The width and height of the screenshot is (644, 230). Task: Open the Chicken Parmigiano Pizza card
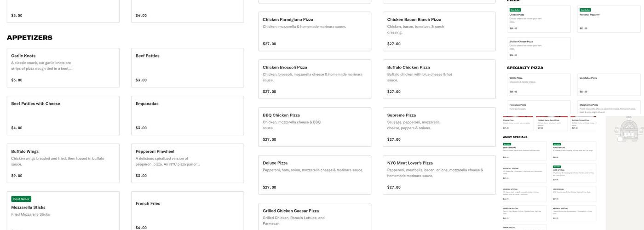(315, 31)
